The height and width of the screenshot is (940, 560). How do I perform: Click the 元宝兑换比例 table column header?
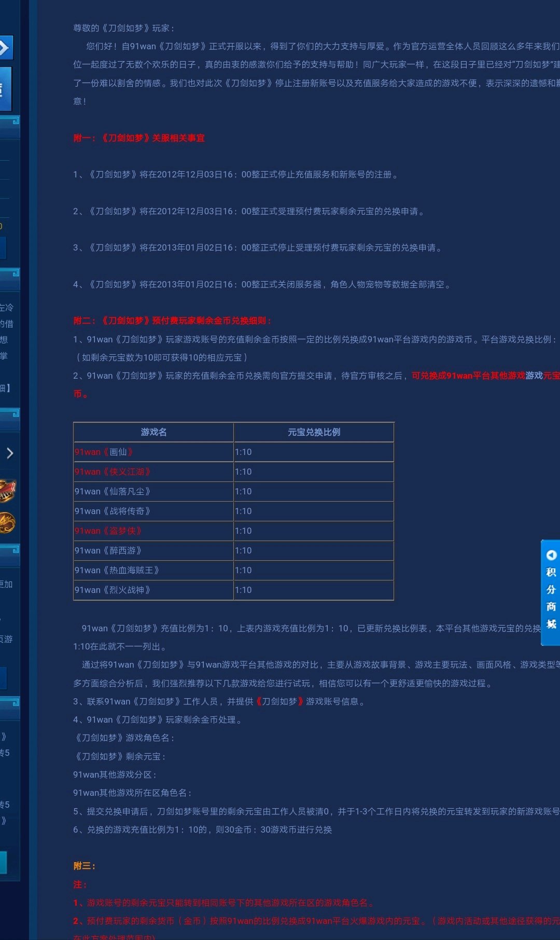tap(314, 432)
